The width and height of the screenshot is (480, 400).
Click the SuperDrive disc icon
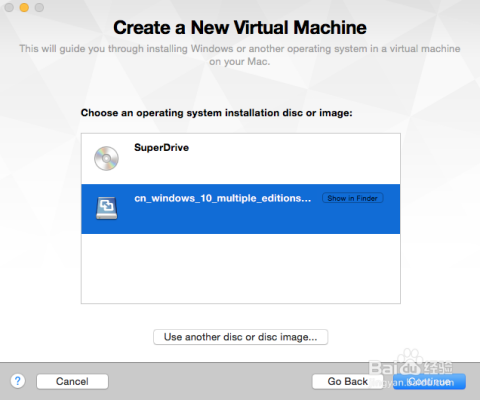pos(106,158)
